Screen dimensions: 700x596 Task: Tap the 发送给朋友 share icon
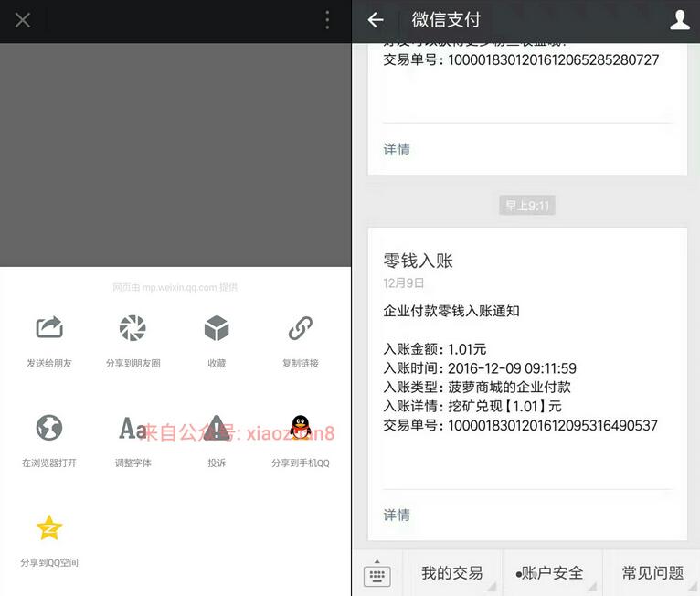(49, 327)
